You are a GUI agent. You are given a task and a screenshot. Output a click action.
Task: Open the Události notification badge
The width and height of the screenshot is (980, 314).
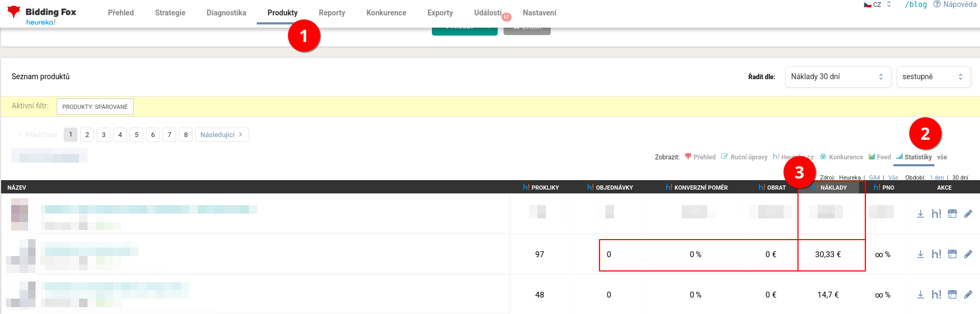click(506, 17)
